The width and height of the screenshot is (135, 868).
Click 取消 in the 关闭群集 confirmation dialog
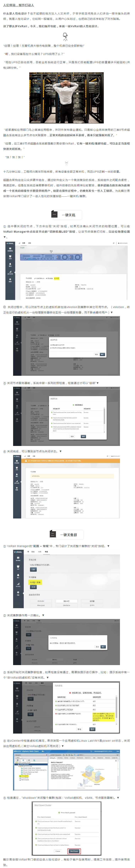97,647
